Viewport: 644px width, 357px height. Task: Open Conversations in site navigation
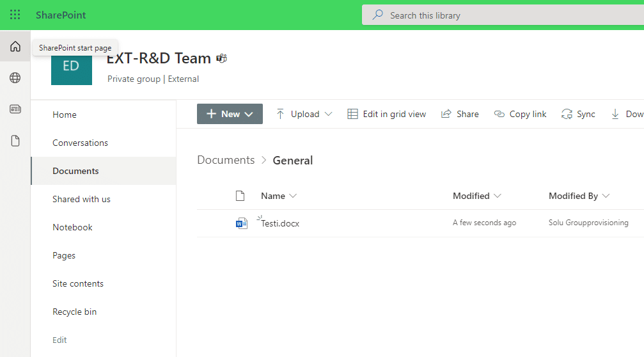coord(80,143)
